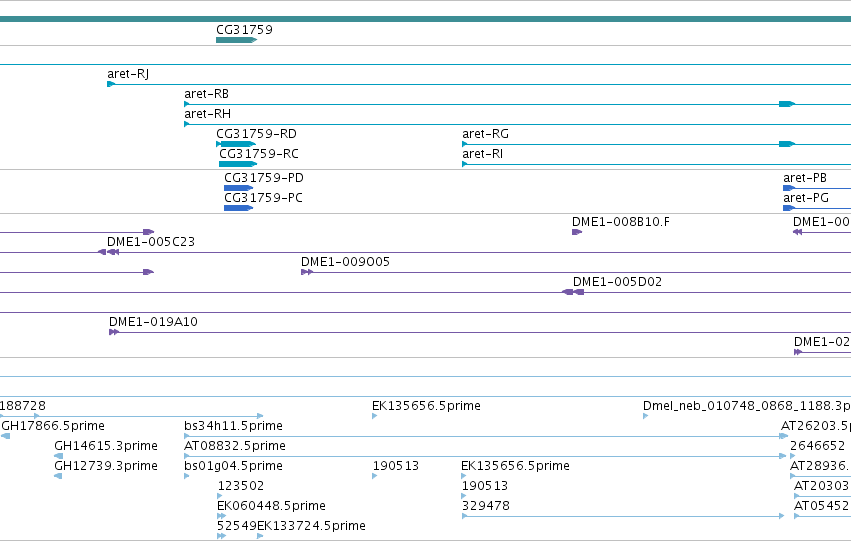
Task: Click the CG31759-RD transcript
Action: [x=256, y=134]
